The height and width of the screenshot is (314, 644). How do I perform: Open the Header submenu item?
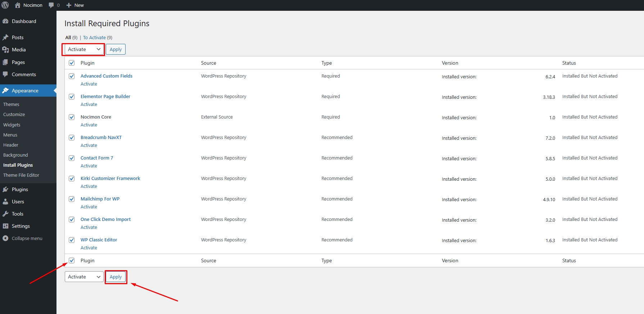[11, 145]
